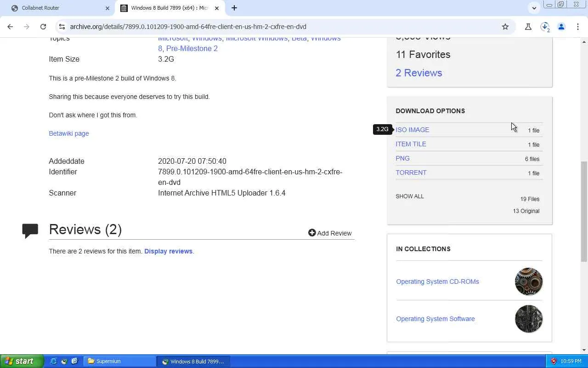Screen dimensions: 588x368
Task: Open the PNG download option
Action: coord(402,158)
